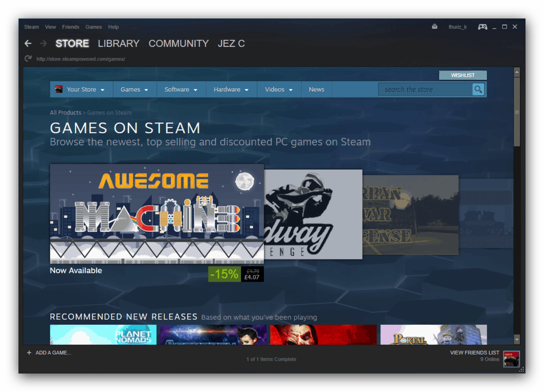Open the Portal Knights recommended game
Screen dimensions: 544x392
coord(434,335)
